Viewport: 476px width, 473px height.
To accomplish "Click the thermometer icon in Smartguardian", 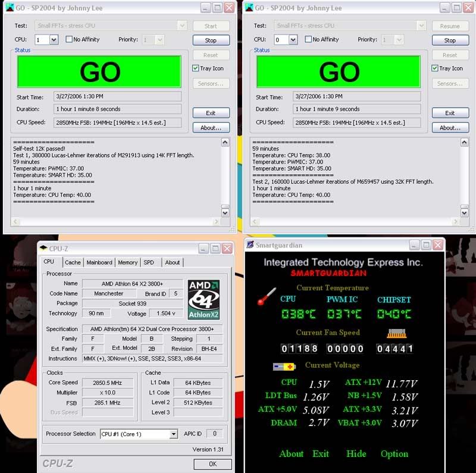I will point(267,296).
